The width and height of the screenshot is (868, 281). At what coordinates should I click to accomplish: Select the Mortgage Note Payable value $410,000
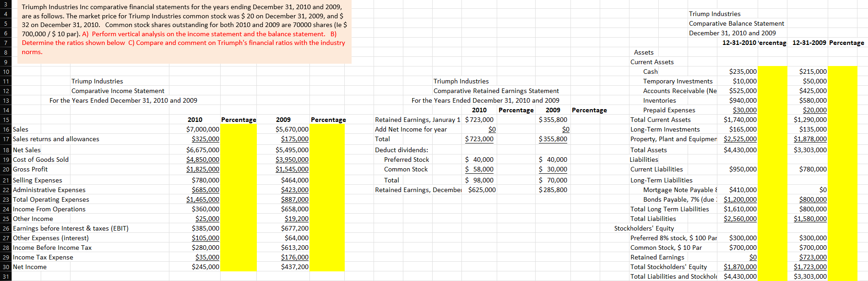(743, 190)
